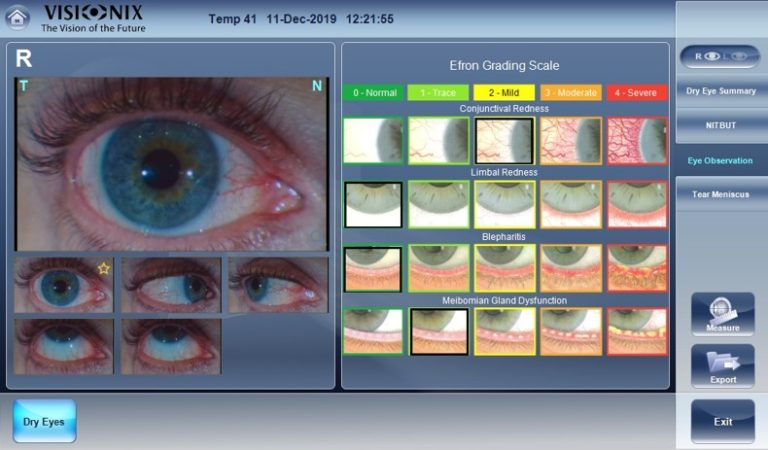This screenshot has width=768, height=450.
Task: Pick moderate blepharitis grade image
Action: pos(570,268)
